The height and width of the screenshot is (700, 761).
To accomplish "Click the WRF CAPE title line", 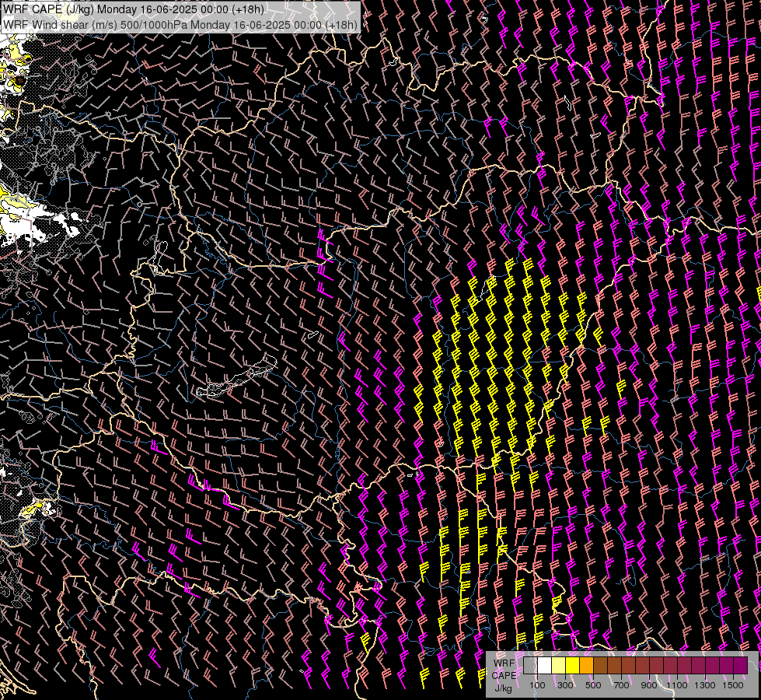I will [x=133, y=9].
